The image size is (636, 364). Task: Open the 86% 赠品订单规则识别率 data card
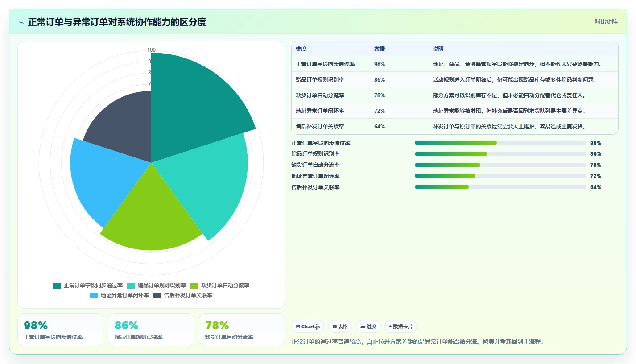point(151,330)
